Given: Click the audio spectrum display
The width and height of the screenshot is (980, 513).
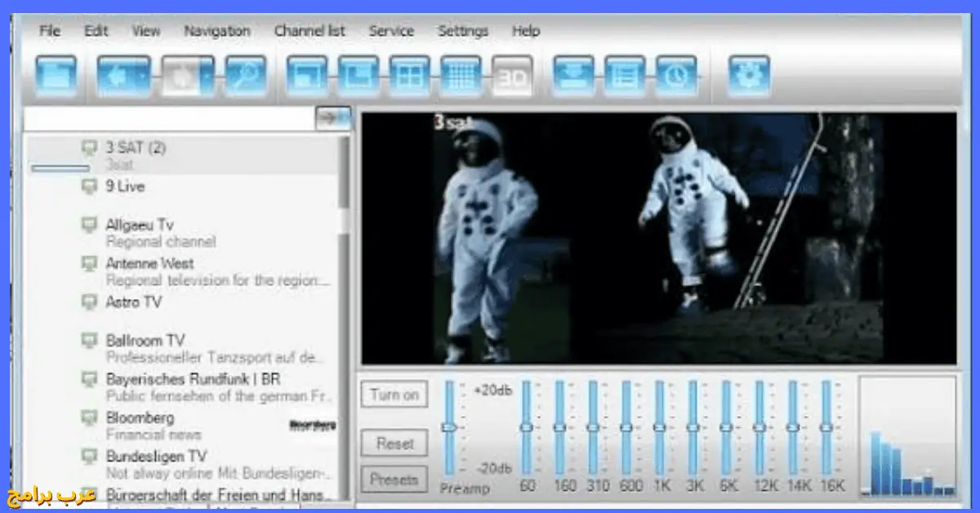Looking at the screenshot, I should click(x=906, y=436).
